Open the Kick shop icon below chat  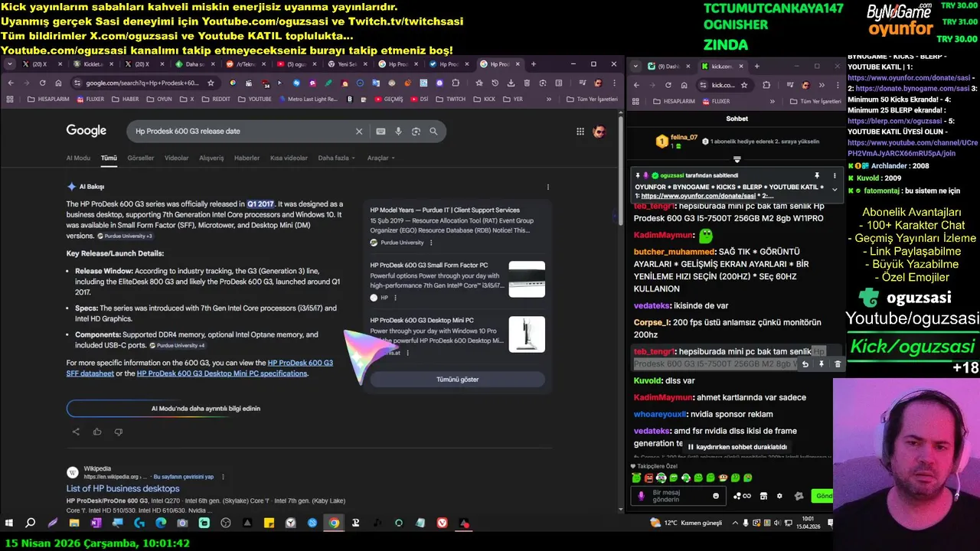click(763, 496)
